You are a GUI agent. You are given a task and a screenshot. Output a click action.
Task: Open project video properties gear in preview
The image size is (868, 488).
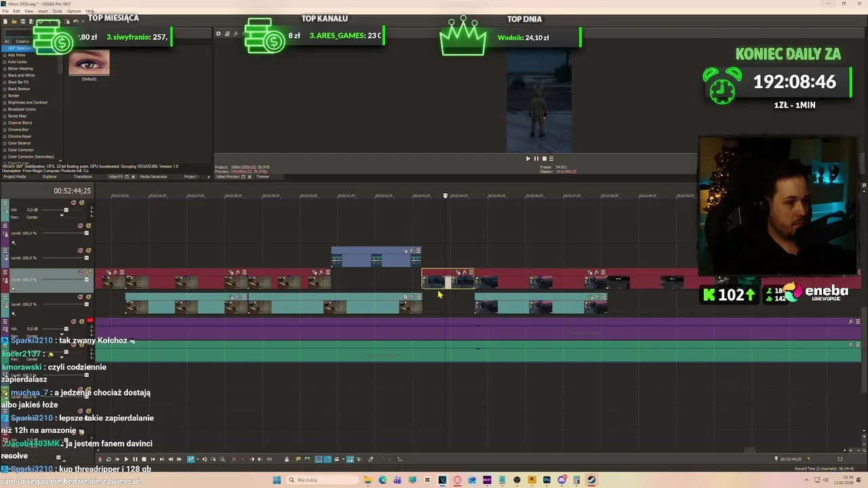(218, 33)
